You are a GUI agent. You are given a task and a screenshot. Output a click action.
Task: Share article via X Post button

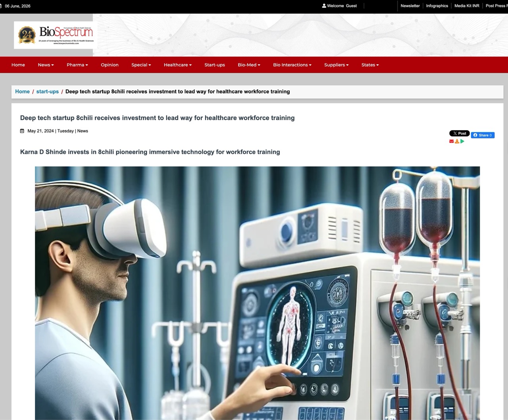(x=459, y=134)
